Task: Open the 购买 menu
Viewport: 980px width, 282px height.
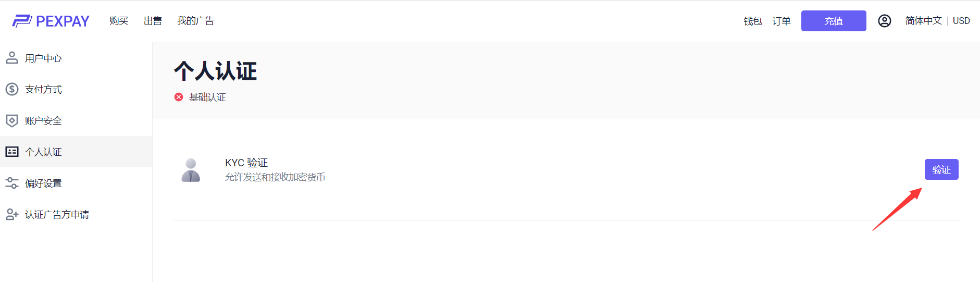Action: [x=119, y=21]
